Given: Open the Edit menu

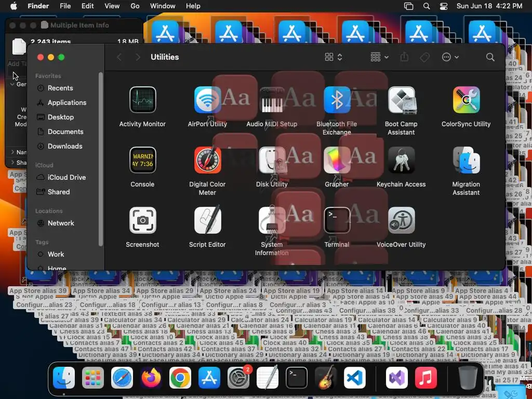Looking at the screenshot, I should tap(87, 6).
